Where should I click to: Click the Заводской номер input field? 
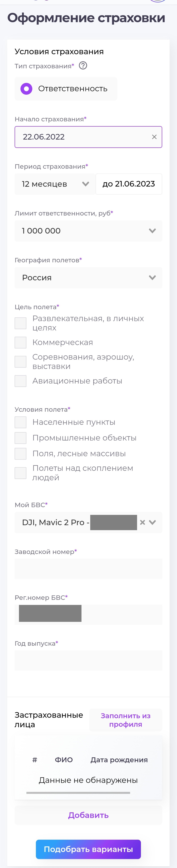(88, 569)
